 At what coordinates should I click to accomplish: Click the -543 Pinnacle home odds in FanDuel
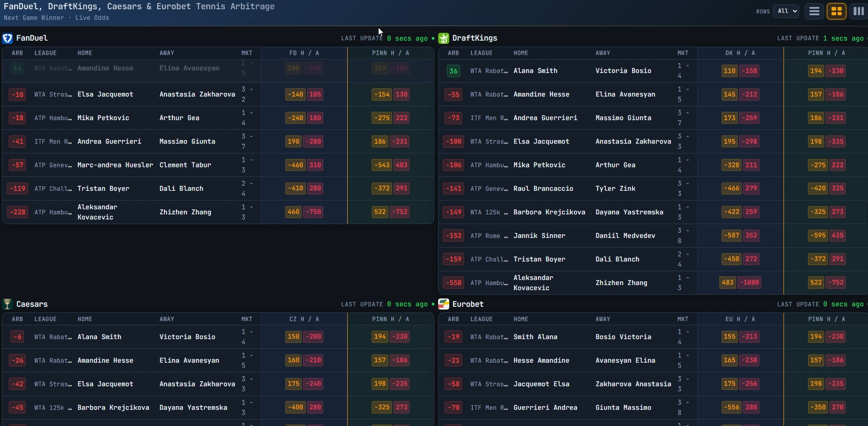pyautogui.click(x=382, y=165)
